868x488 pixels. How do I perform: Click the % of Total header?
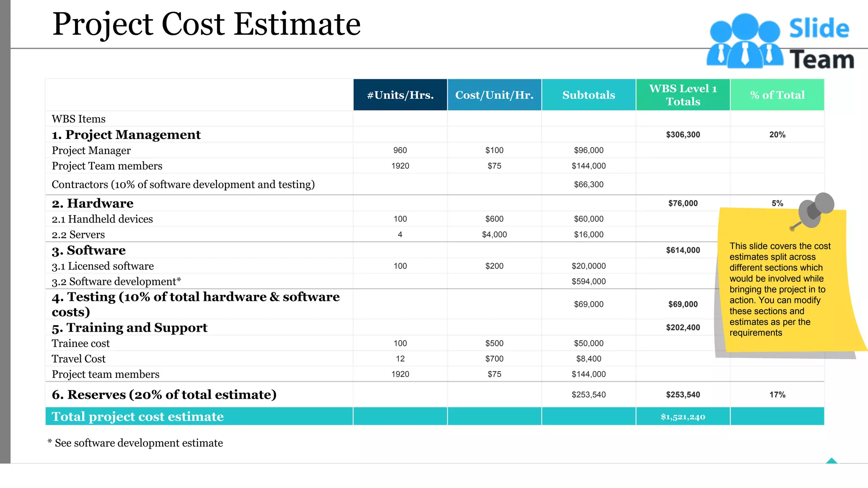(x=777, y=95)
